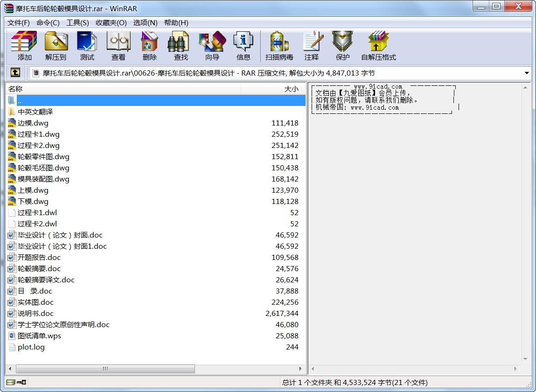Open the 文件(F) menu
Viewport: 536px width, 392px height.
pyautogui.click(x=19, y=23)
